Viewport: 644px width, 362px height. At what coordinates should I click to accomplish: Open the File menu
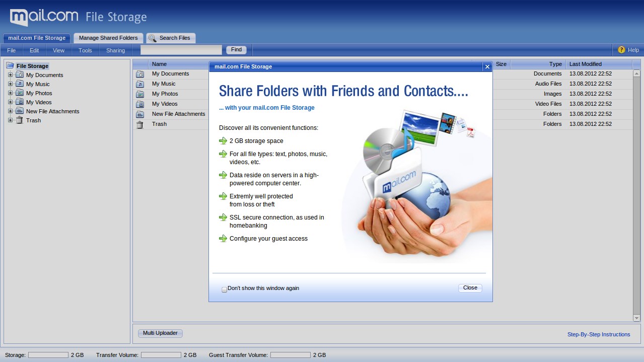point(11,50)
